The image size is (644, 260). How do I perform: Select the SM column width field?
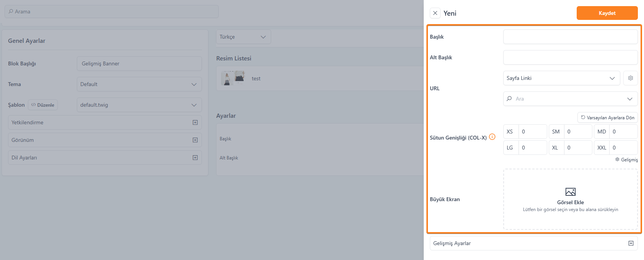click(578, 132)
